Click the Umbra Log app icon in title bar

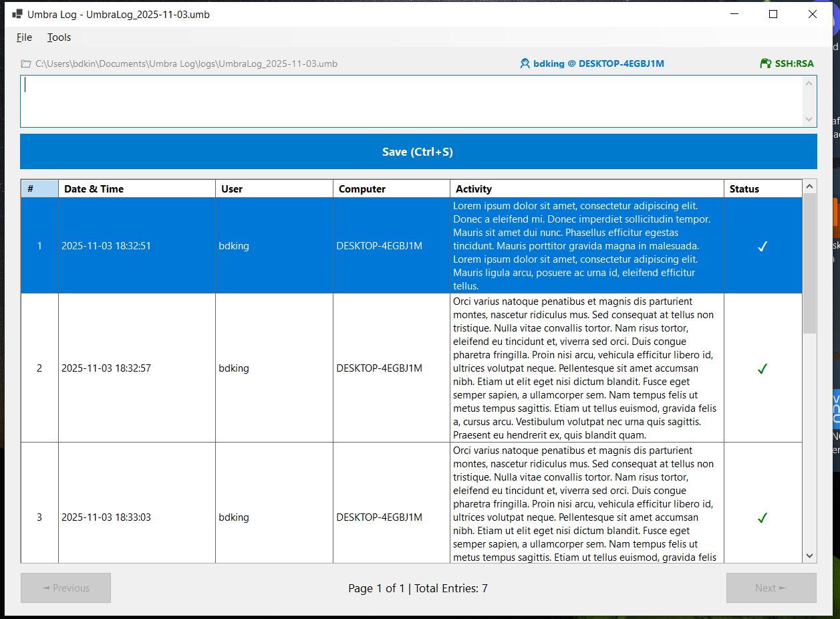click(x=17, y=14)
